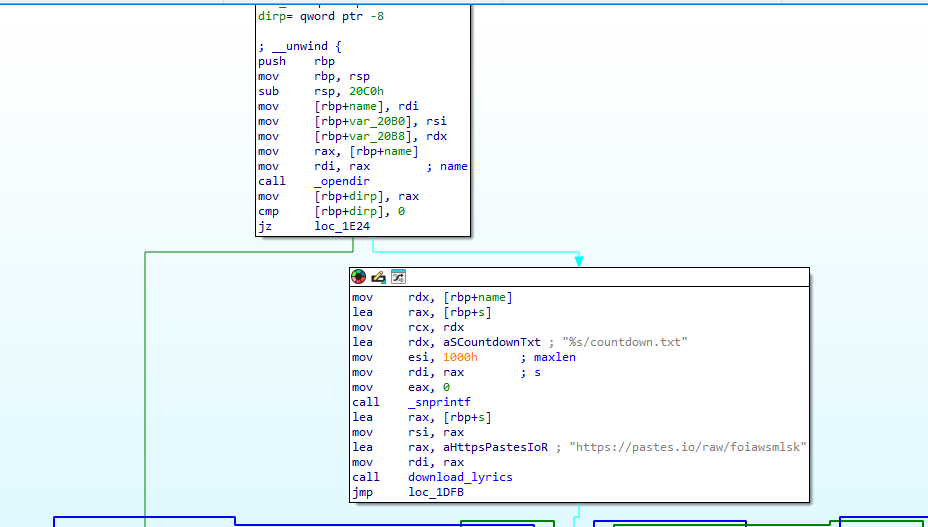Click 'mov [rbp+dirp], rax' instruction
Screen dimensions: 928x527
[x=339, y=197]
